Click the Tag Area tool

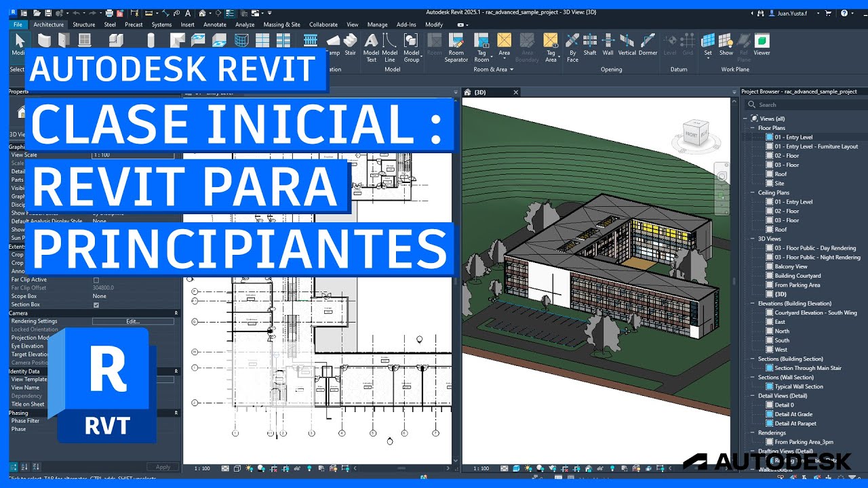coord(551,47)
